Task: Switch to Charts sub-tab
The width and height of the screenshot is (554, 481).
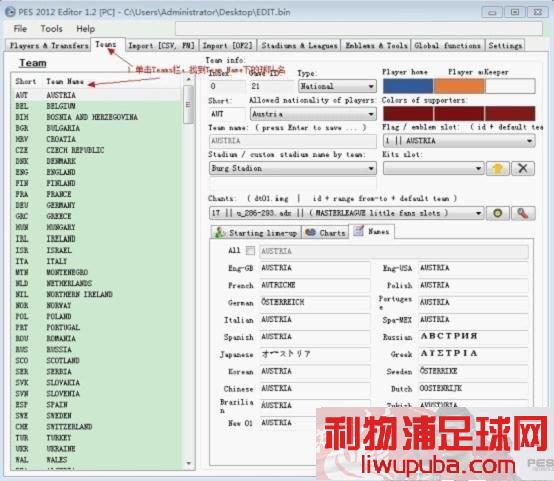Action: (325, 233)
